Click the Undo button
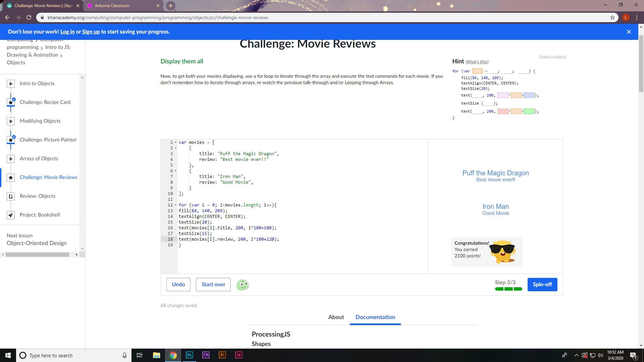Image resolution: width=644 pixels, height=362 pixels. point(178,285)
